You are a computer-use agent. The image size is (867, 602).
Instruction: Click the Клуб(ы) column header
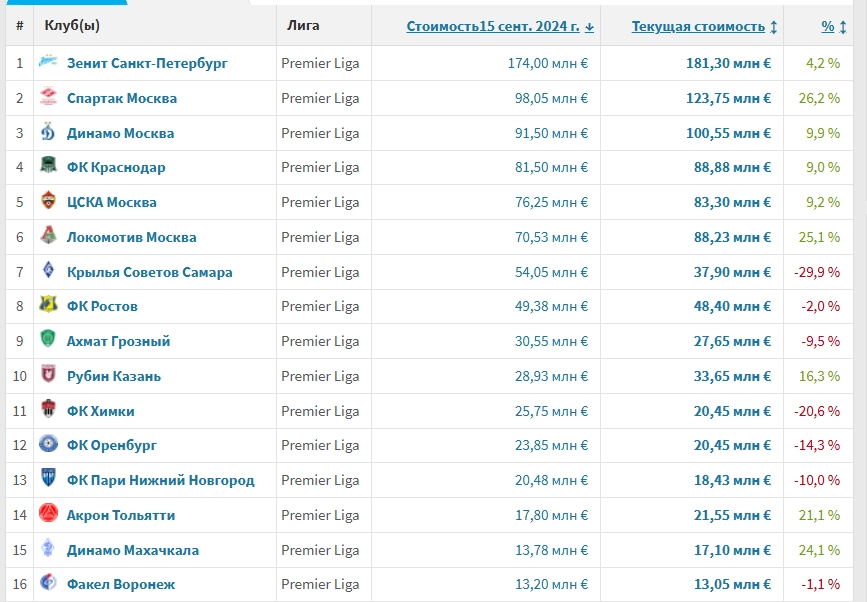(x=72, y=25)
